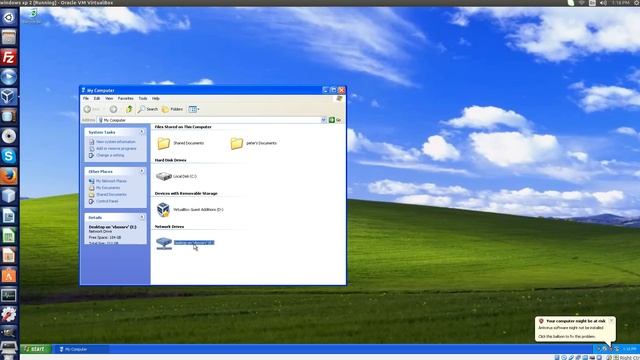This screenshot has width=640, height=360.
Task: Open Ubuntu Software Center launcher icon
Action: [9, 276]
